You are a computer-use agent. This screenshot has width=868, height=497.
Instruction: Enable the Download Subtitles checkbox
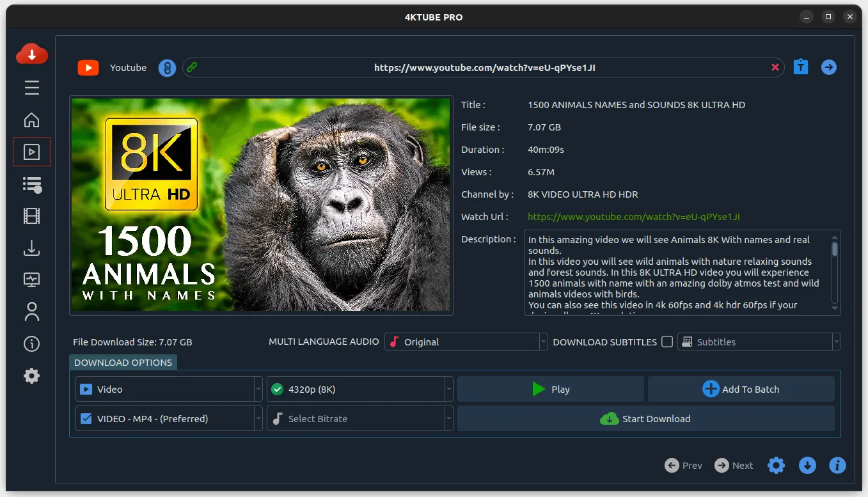coord(667,342)
